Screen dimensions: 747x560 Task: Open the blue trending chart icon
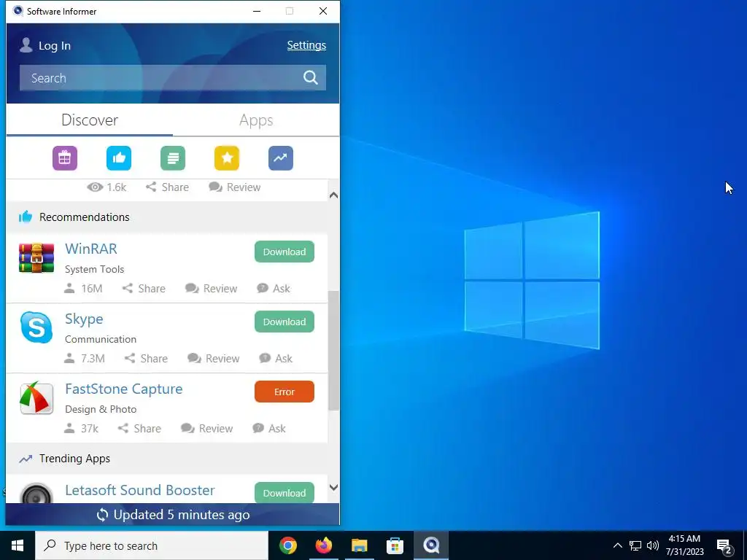pyautogui.click(x=281, y=158)
